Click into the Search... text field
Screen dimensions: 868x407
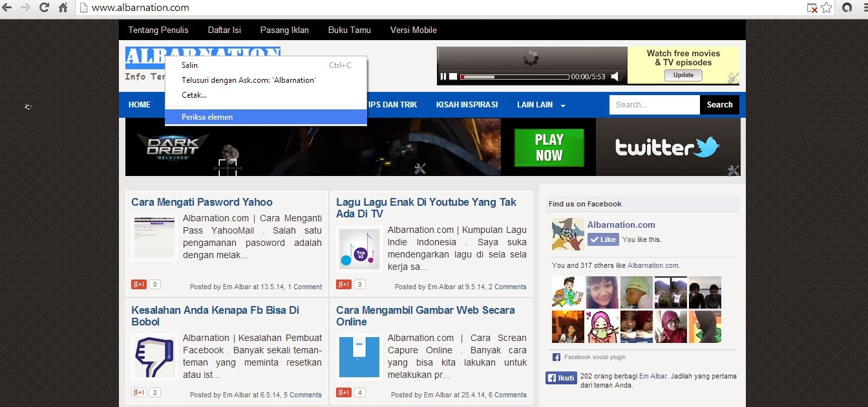click(654, 105)
